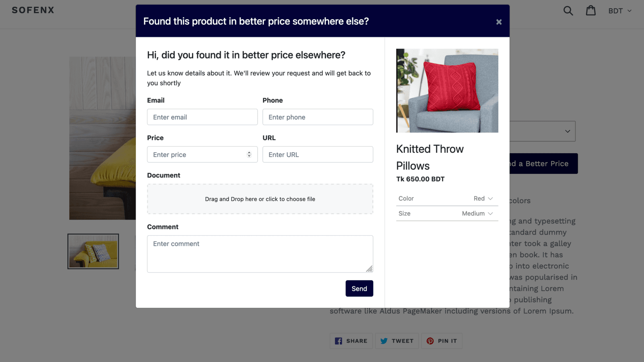Screen dimensions: 644x362
Task: Click the Facebook icon on the Share button
Action: [x=339, y=341]
